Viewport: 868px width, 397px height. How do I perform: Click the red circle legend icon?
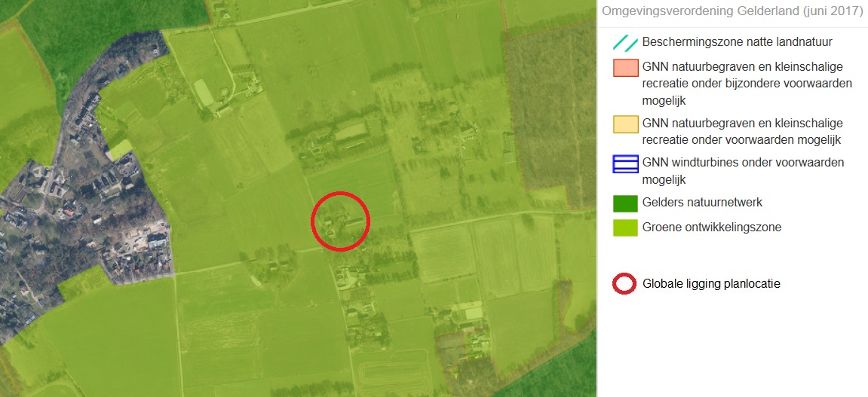pos(624,284)
